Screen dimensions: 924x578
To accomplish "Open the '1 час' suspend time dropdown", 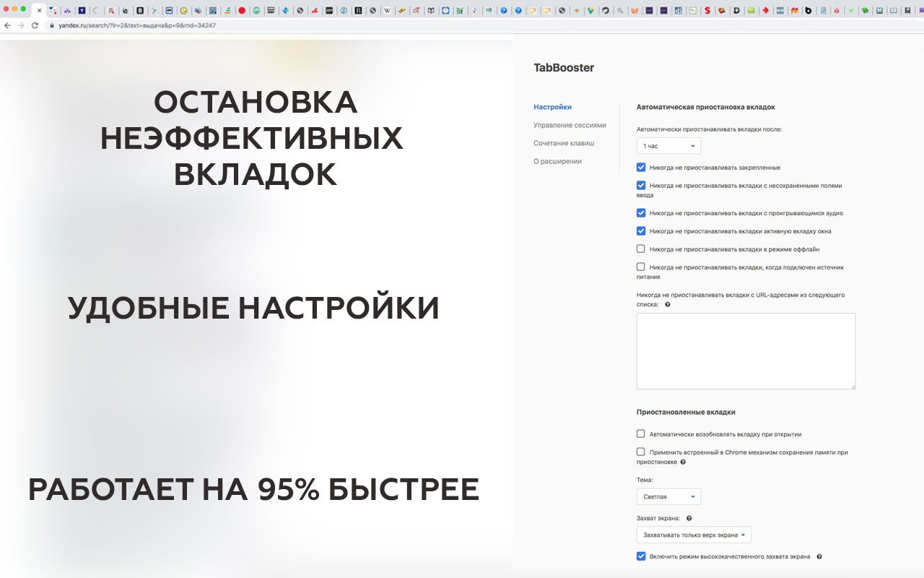I will click(x=668, y=146).
